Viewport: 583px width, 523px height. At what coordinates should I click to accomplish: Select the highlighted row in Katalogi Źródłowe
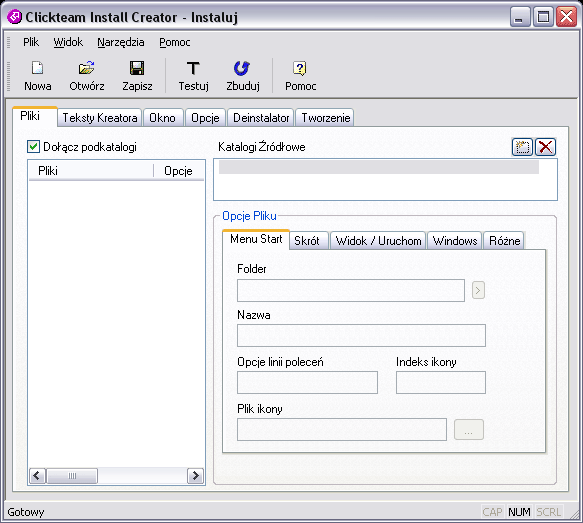coord(379,167)
